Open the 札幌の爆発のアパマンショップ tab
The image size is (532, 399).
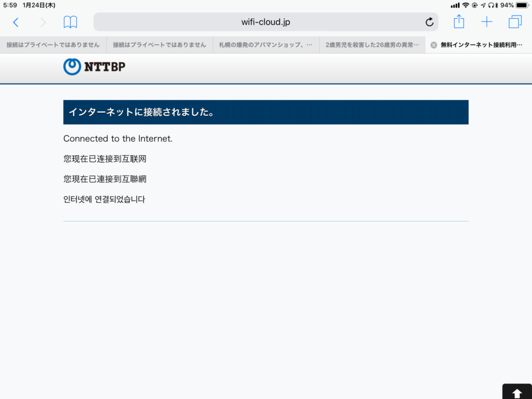(x=266, y=45)
